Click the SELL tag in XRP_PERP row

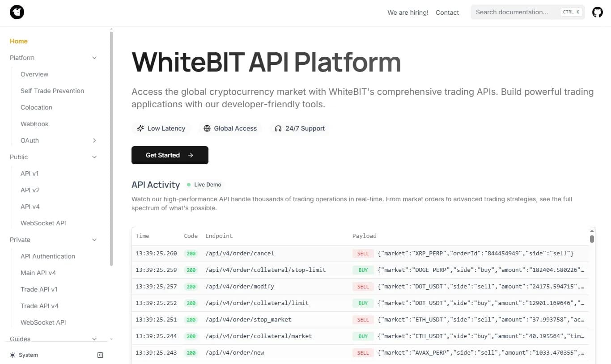tap(363, 254)
